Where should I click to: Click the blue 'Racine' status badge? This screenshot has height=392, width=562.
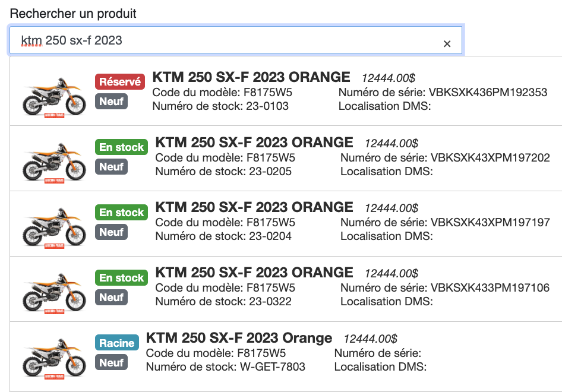pyautogui.click(x=117, y=343)
